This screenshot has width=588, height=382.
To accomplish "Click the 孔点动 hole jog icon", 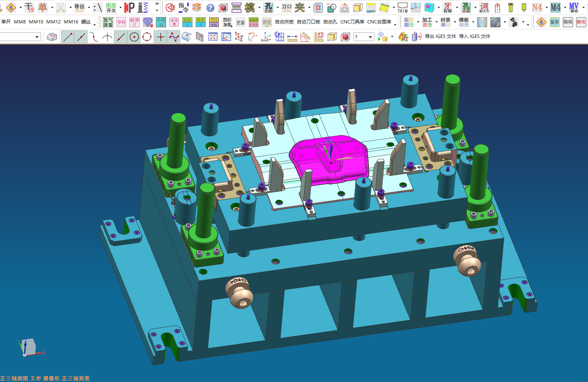I will (466, 7).
